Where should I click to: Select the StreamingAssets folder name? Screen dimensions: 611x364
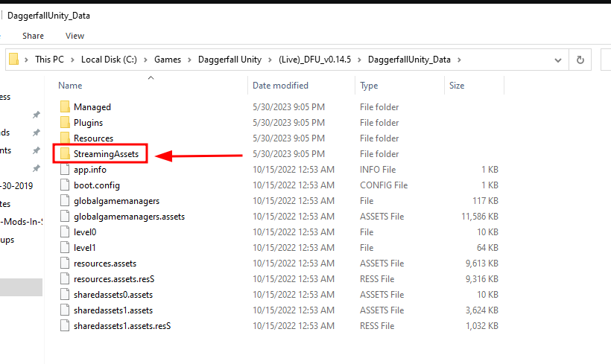[107, 154]
